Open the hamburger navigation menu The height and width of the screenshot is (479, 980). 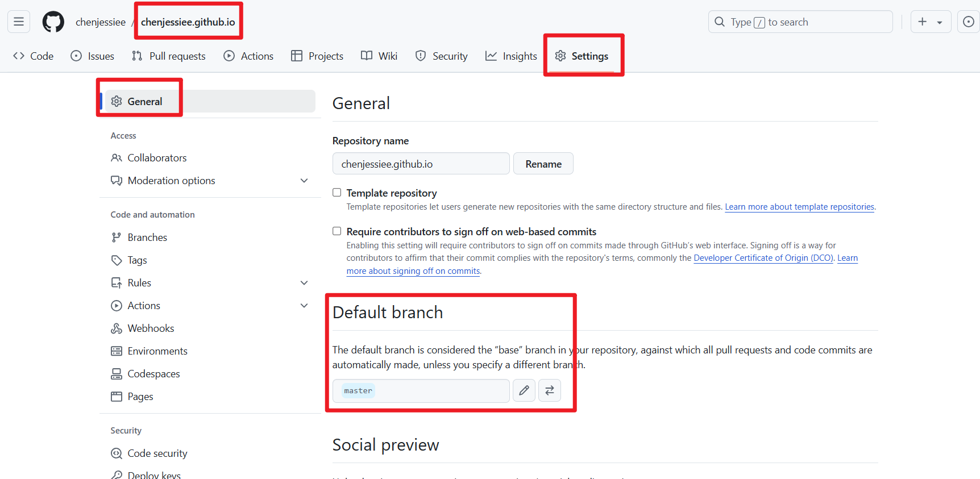[19, 22]
